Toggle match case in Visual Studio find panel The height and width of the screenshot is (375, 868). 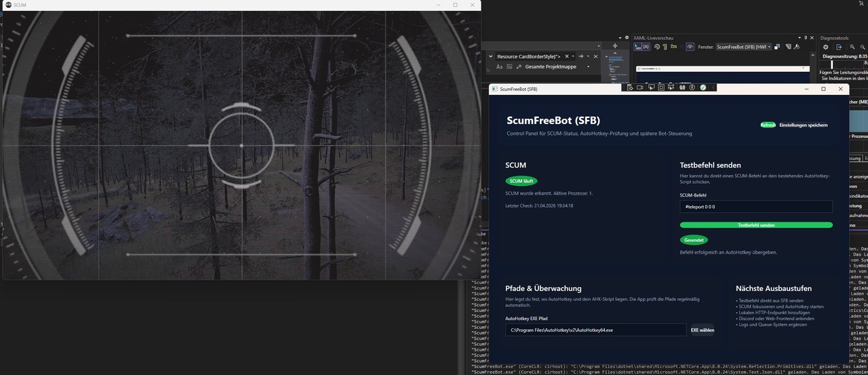(500, 66)
